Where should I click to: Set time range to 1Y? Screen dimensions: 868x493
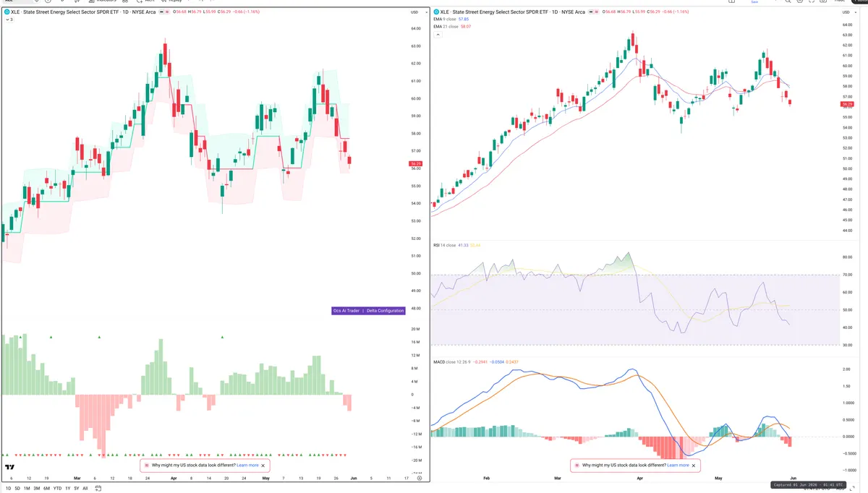coord(67,488)
